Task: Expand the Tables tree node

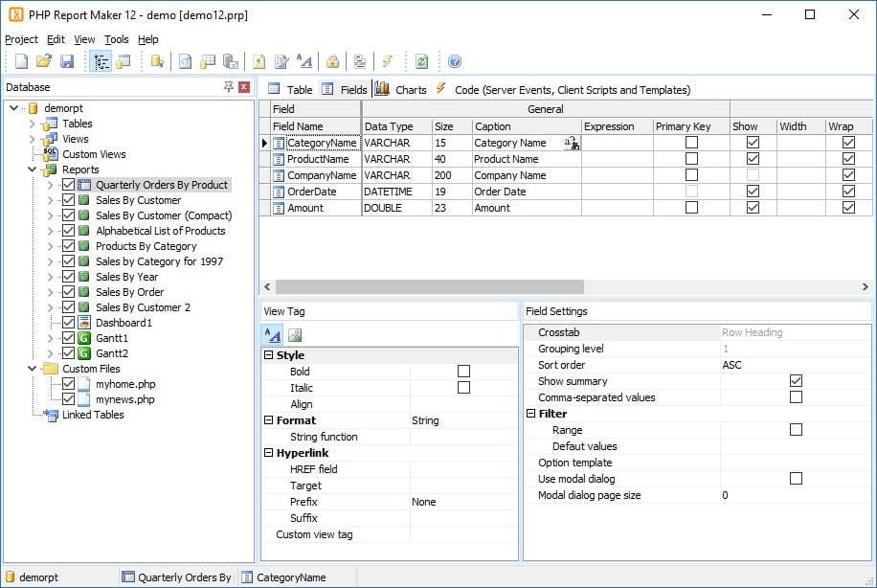Action: click(x=32, y=124)
